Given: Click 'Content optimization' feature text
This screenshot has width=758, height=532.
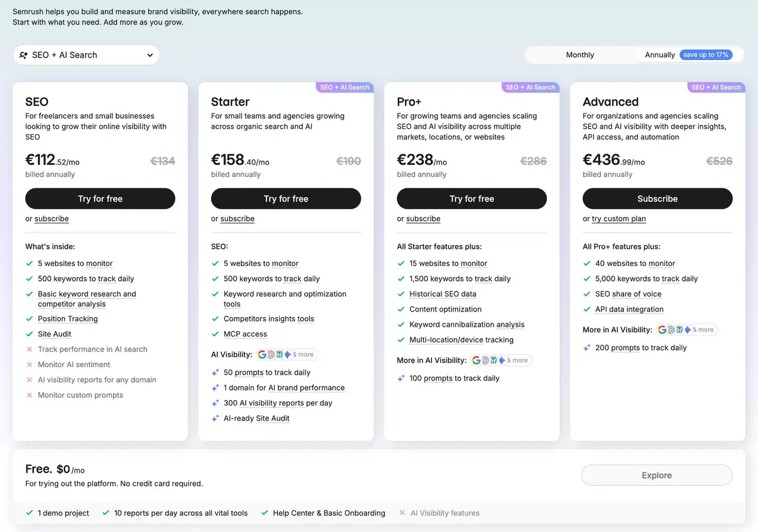Looking at the screenshot, I should (445, 309).
